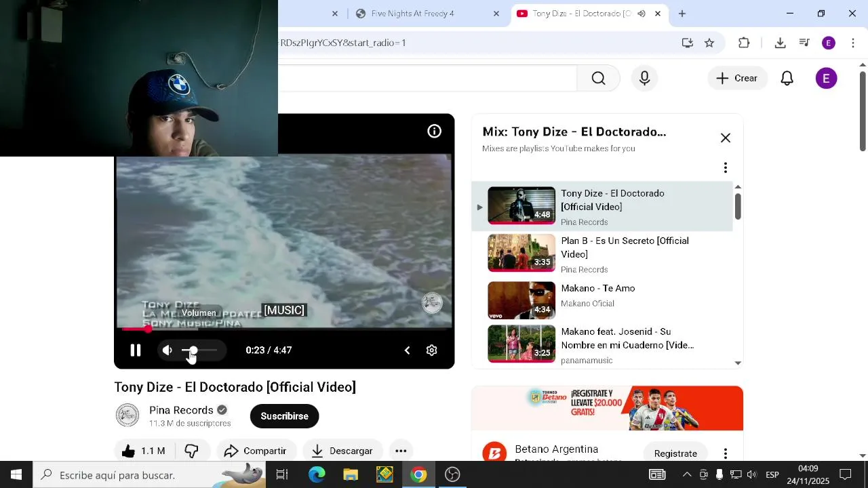Viewport: 868px width, 488px height.
Task: Mute the video with speaker icon
Action: (167, 350)
